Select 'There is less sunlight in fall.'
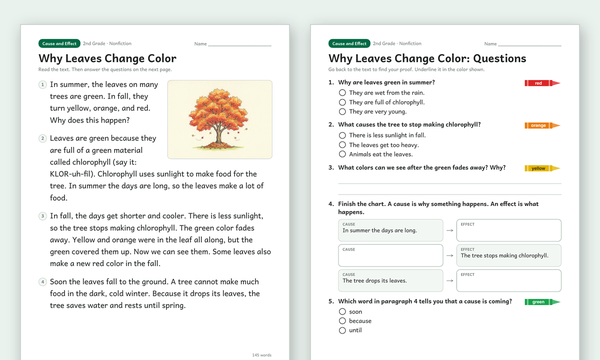The image size is (600, 360). pyautogui.click(x=342, y=135)
